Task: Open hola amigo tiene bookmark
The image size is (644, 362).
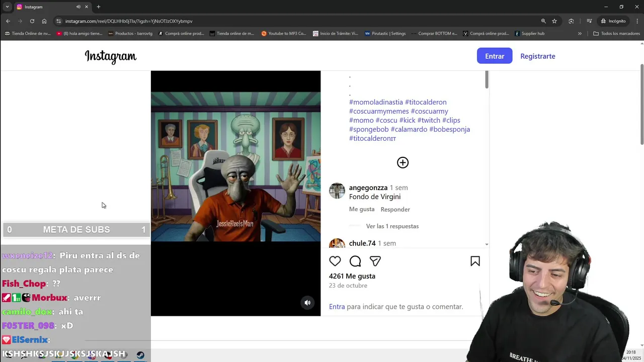Action: click(x=79, y=34)
